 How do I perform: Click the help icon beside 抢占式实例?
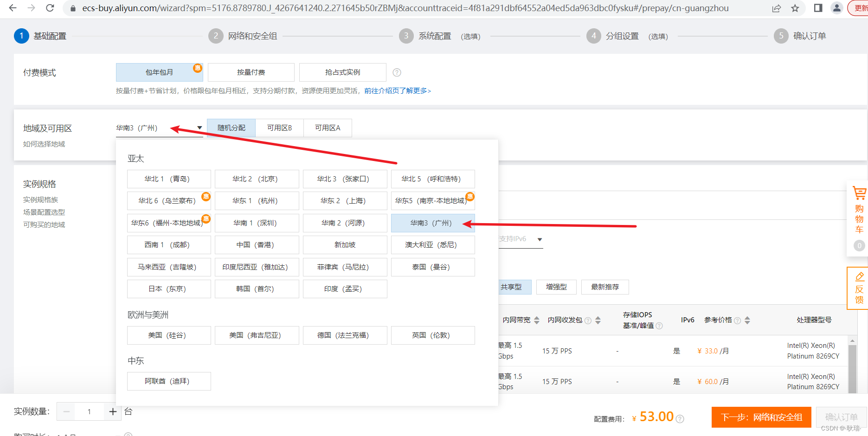coord(397,72)
